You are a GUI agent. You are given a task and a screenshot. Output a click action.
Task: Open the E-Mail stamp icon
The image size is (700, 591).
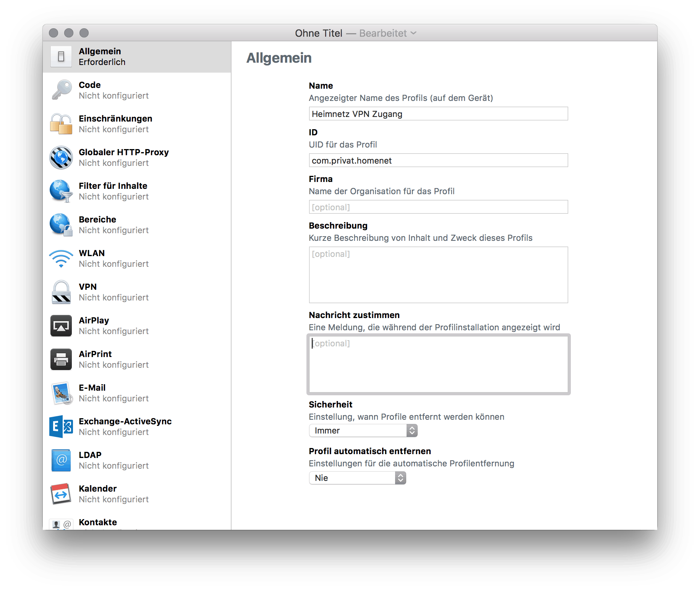(61, 393)
